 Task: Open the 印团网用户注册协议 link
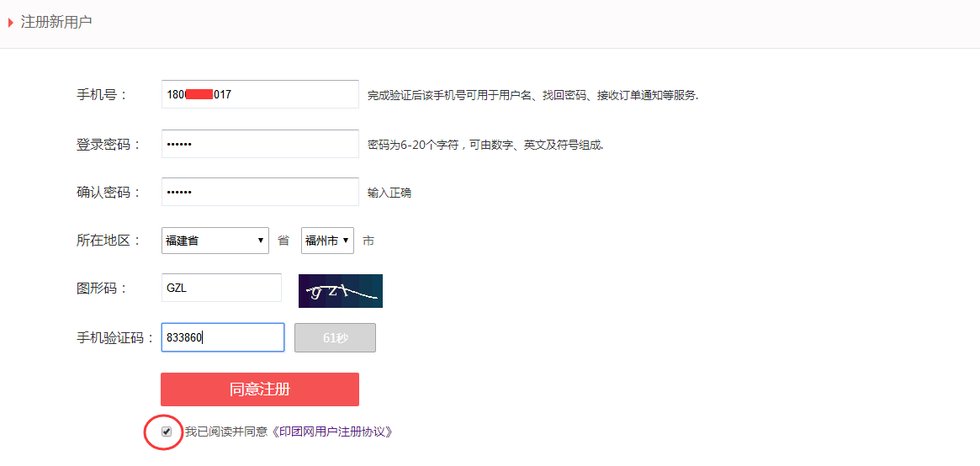point(331,432)
